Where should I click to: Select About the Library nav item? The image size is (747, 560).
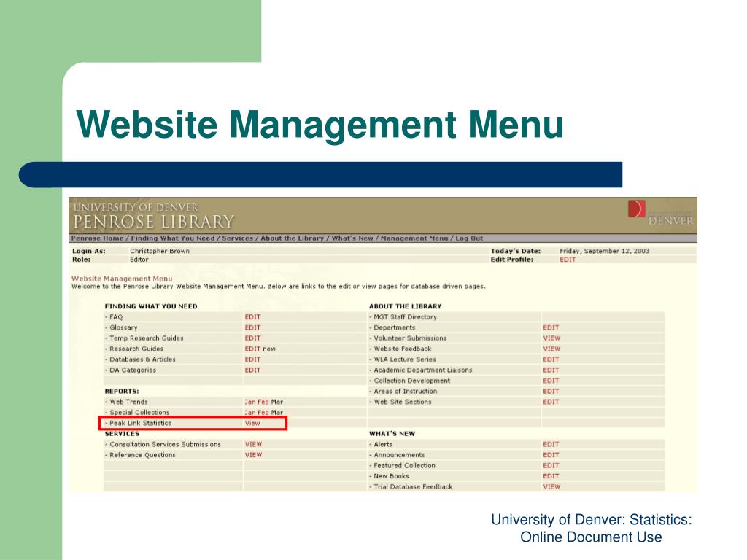coord(292,238)
